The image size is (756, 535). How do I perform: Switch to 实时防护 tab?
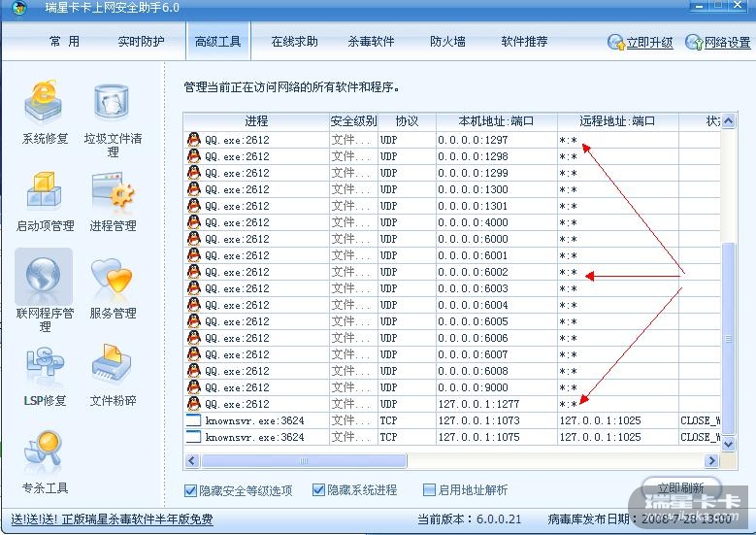(x=141, y=42)
